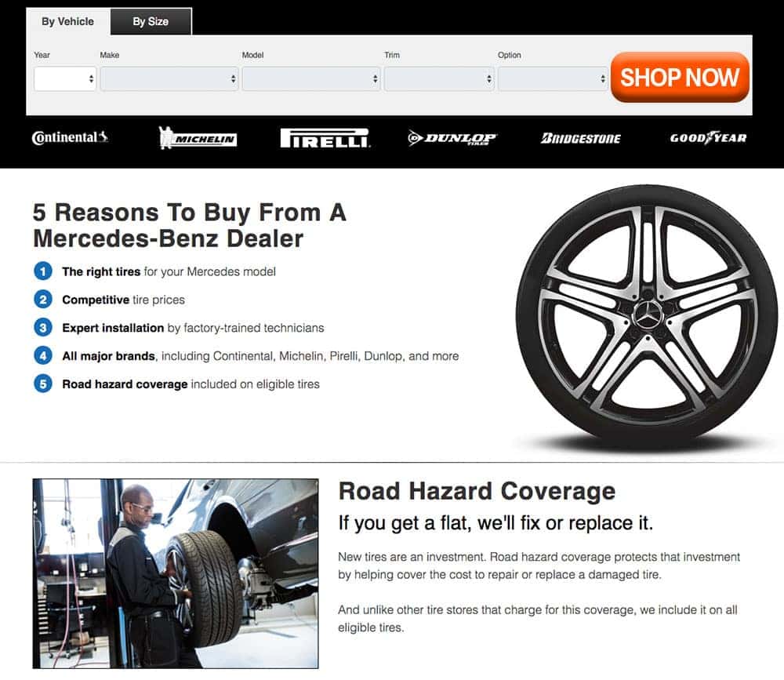Click the Bridgestone brand logo
Viewport: 784px width, 680px height.
coord(580,138)
